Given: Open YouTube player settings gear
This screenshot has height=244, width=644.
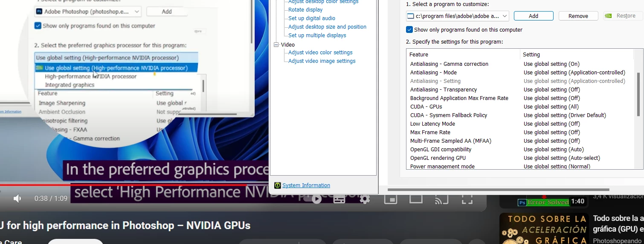Looking at the screenshot, I should pyautogui.click(x=365, y=199).
